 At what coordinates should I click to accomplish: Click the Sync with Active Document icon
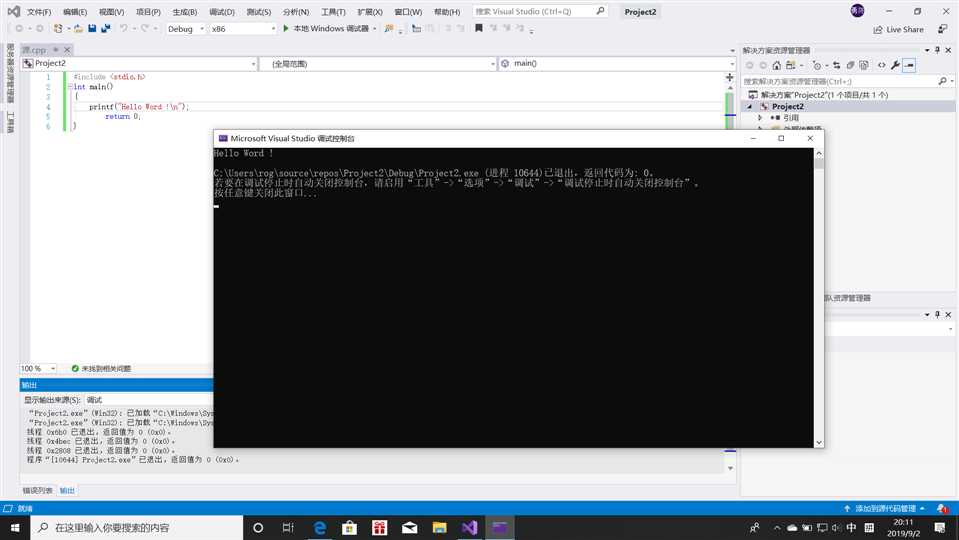pos(836,65)
